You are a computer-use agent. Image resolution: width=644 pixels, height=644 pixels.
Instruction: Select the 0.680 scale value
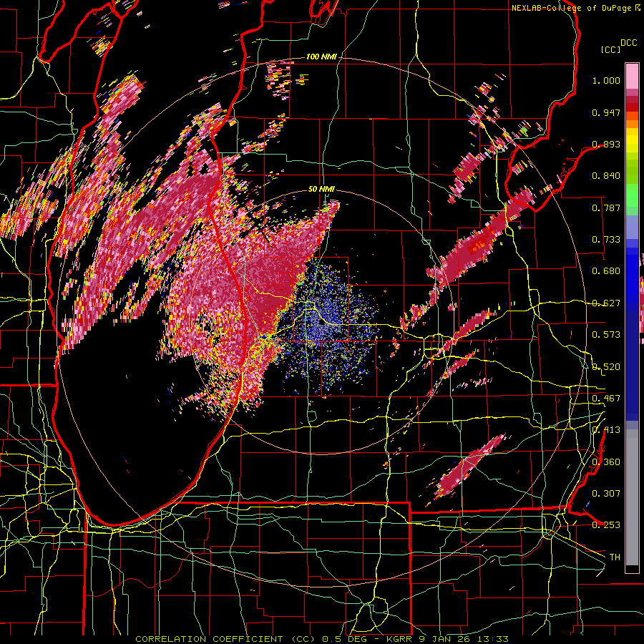tap(606, 271)
